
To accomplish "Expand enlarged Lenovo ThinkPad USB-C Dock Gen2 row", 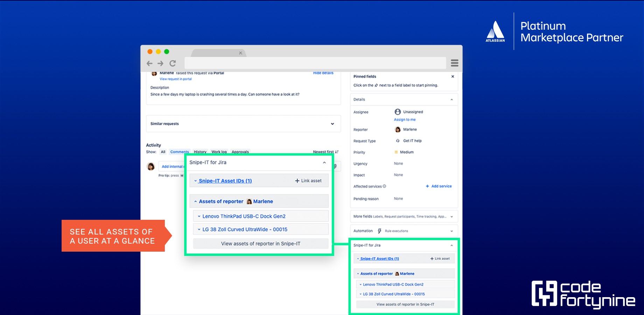I will point(261,216).
